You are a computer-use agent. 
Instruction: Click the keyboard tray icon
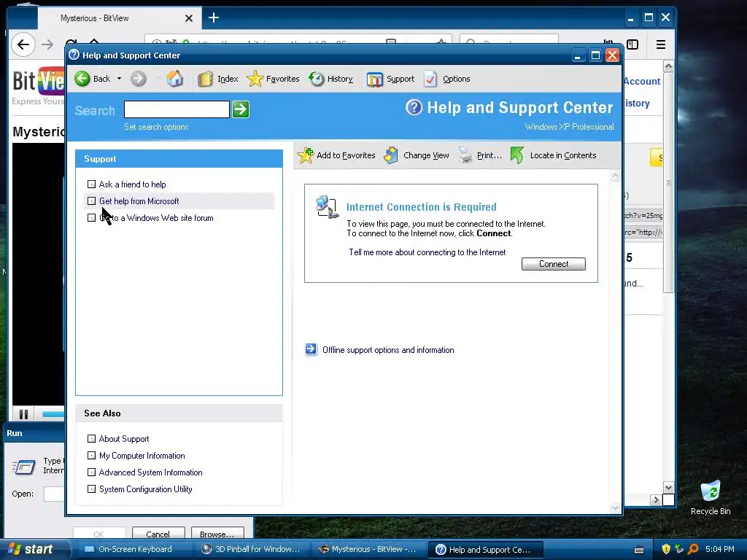pyautogui.click(x=639, y=550)
